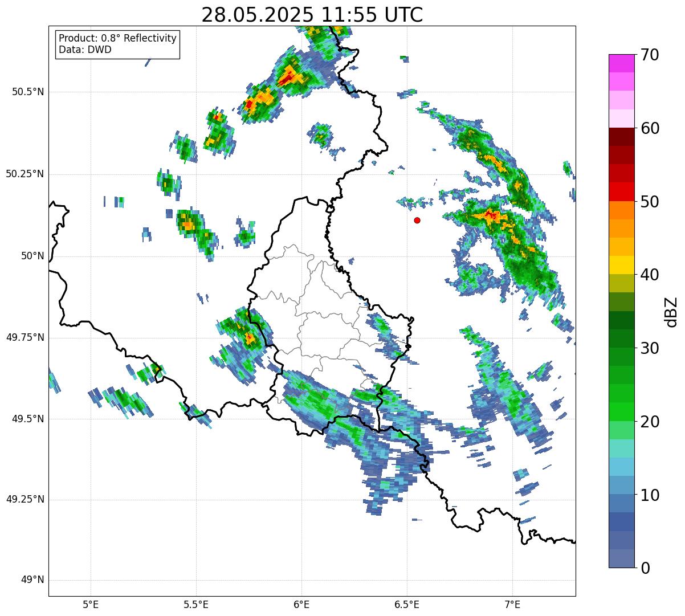Click the latitude label "50.5°N"
Viewport: 685px width, 616px height.
click(x=28, y=92)
